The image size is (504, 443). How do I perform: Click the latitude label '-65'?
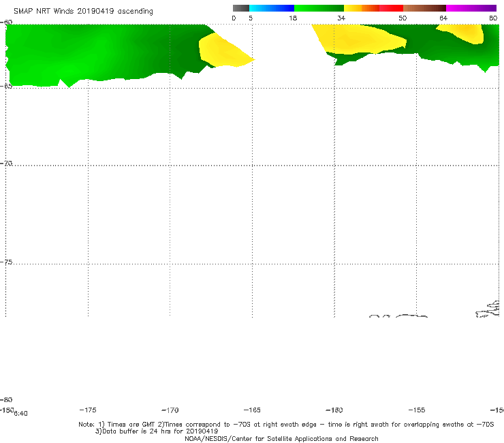[6, 86]
